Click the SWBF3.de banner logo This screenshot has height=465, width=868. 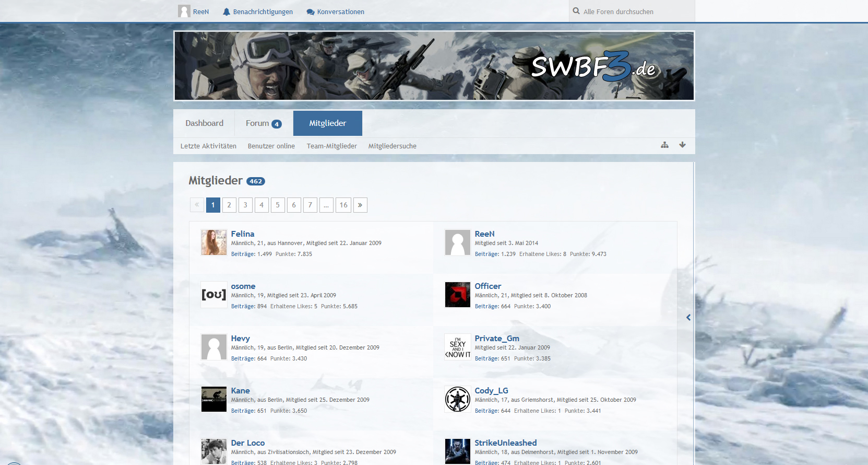pyautogui.click(x=593, y=66)
